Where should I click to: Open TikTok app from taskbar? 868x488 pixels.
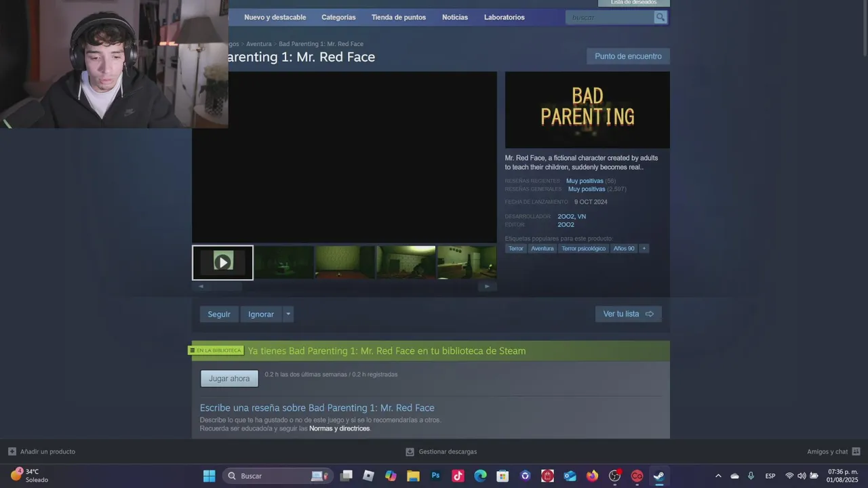point(458,476)
